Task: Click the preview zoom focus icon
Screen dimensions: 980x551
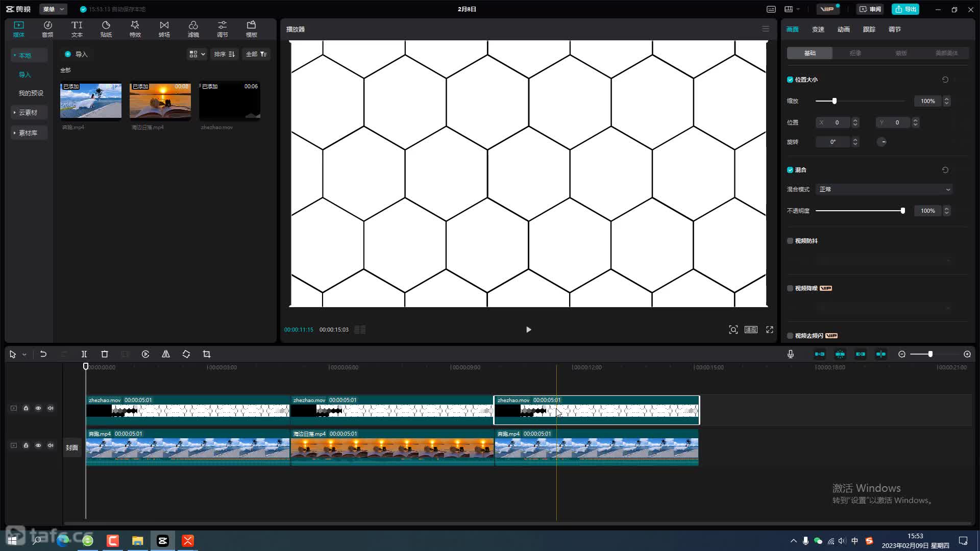Action: [x=733, y=330]
